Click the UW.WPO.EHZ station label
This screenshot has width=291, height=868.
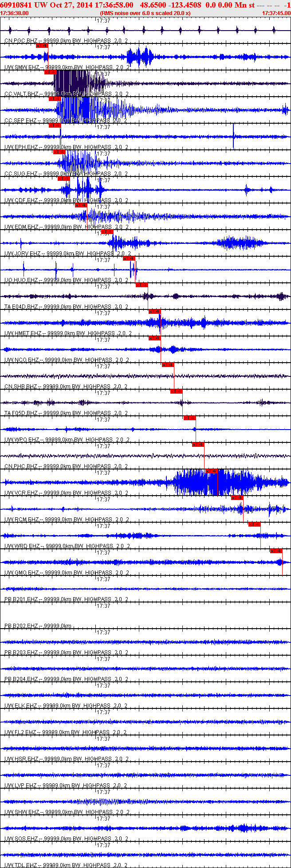point(22,440)
